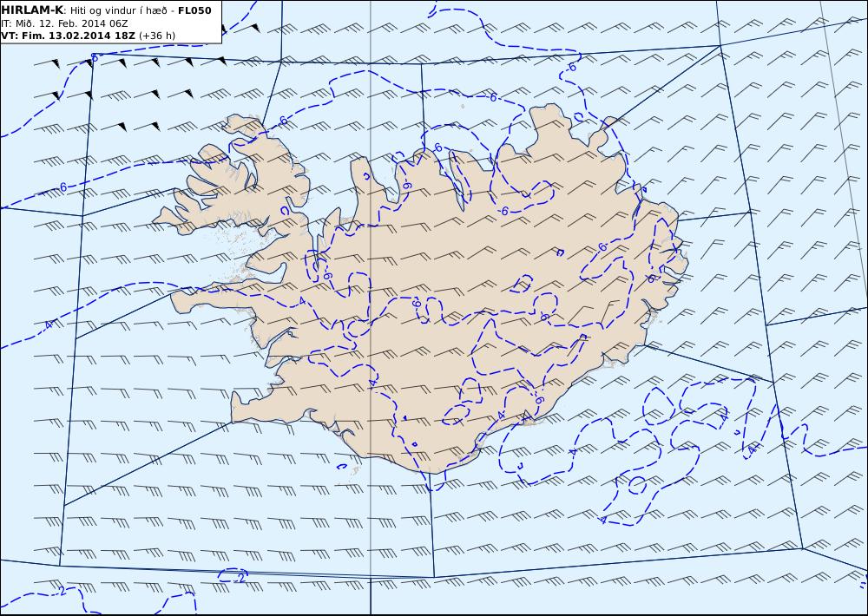Click the 'Hiti og vindur í hæð' text
Viewport: 868px width, 616px height.
pyautogui.click(x=118, y=10)
